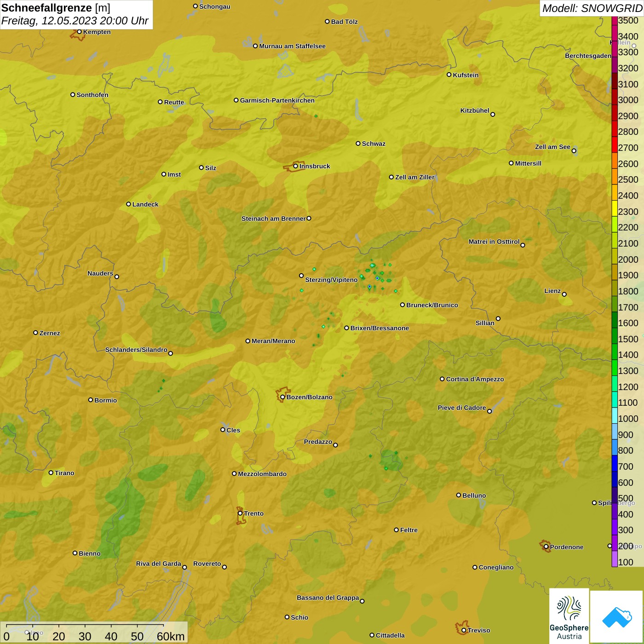644x644 pixels.
Task: Click the "Sonthofen" label
Action: [x=92, y=95]
